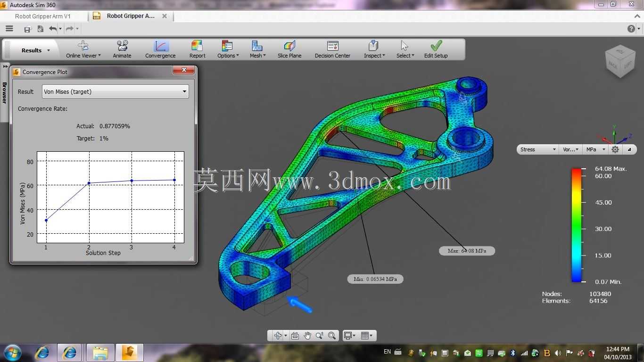Click the Min: 0.06534 MPa probe label
Viewport: 644px width, 362px height.
coord(375,279)
